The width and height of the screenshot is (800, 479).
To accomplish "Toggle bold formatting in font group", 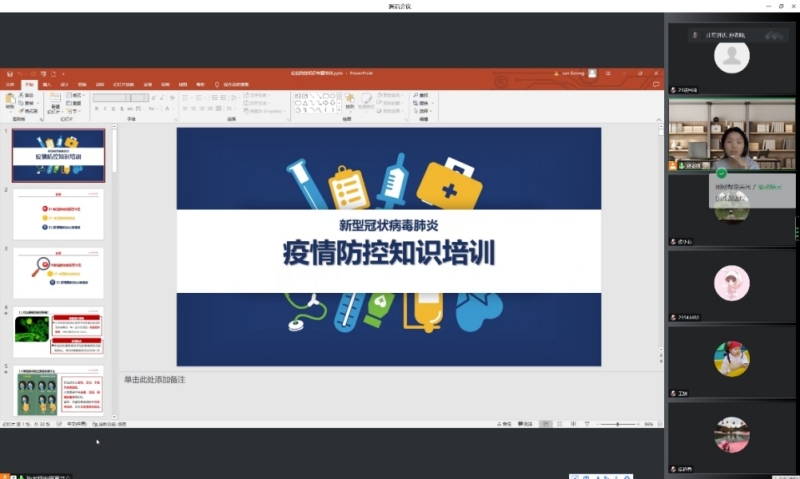I will tap(96, 107).
